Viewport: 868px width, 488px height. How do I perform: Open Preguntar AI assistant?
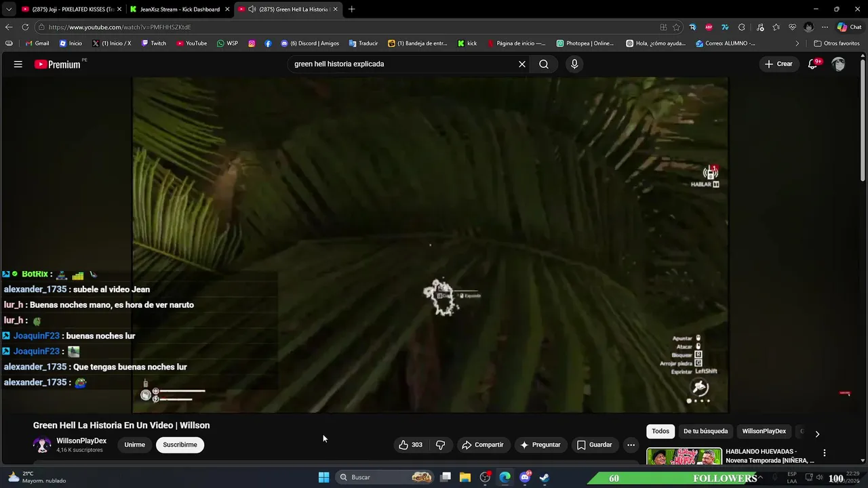pyautogui.click(x=540, y=445)
